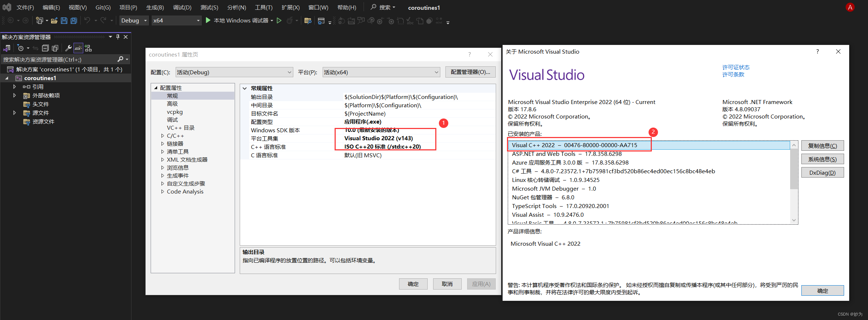
Task: Click the Solution Explorer search magnifier icon
Action: pyautogui.click(x=121, y=59)
